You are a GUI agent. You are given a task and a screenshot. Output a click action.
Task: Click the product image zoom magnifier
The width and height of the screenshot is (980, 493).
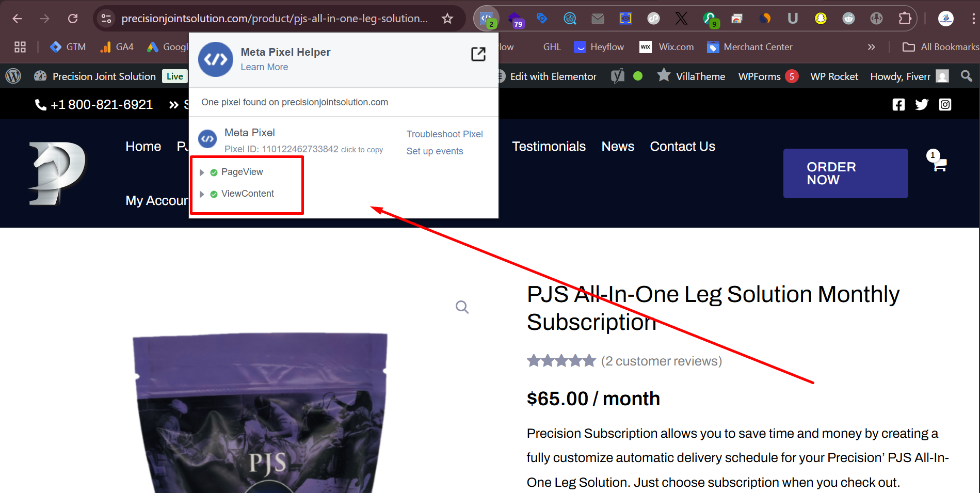(462, 307)
